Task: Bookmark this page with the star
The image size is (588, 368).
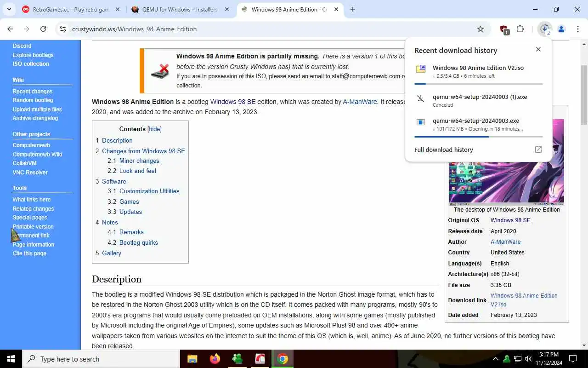Action: click(x=481, y=29)
